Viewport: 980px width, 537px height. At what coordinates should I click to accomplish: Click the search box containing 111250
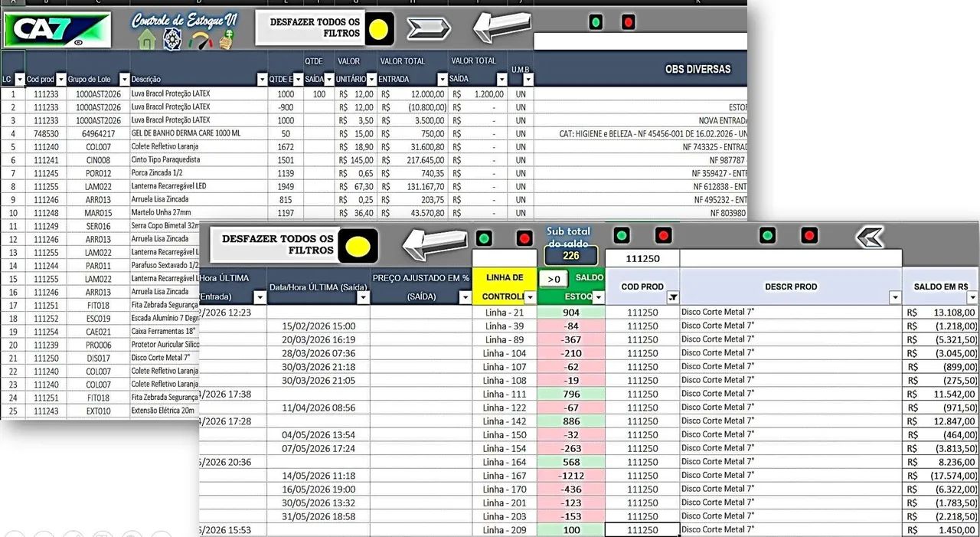(642, 258)
